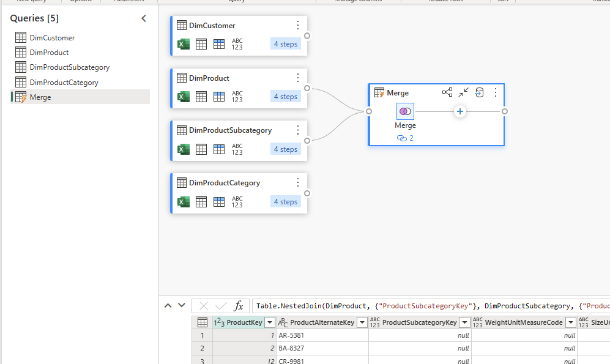Add a new step with the plus button
The image size is (610, 364).
click(460, 111)
